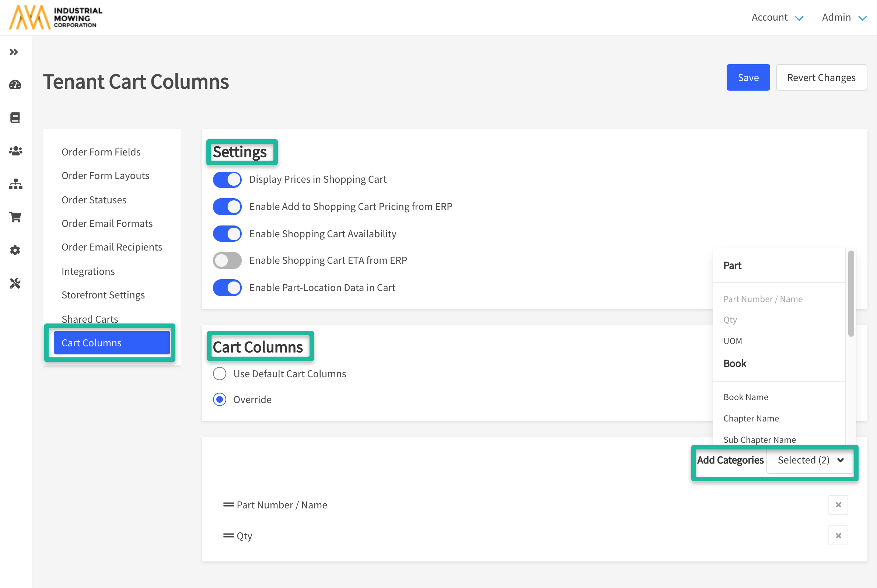The height and width of the screenshot is (588, 877).
Task: Remove the Qty cart column
Action: click(x=838, y=536)
